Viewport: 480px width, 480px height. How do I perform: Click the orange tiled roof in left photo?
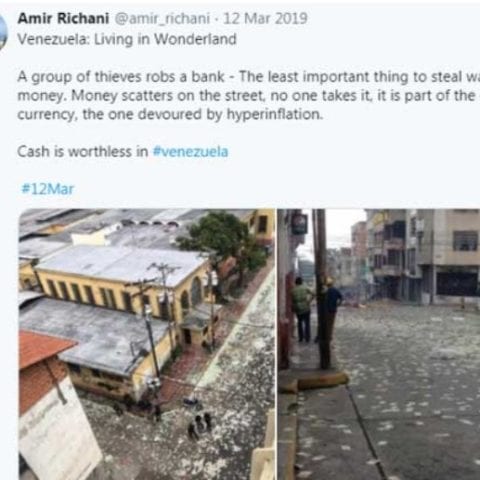coord(43,348)
